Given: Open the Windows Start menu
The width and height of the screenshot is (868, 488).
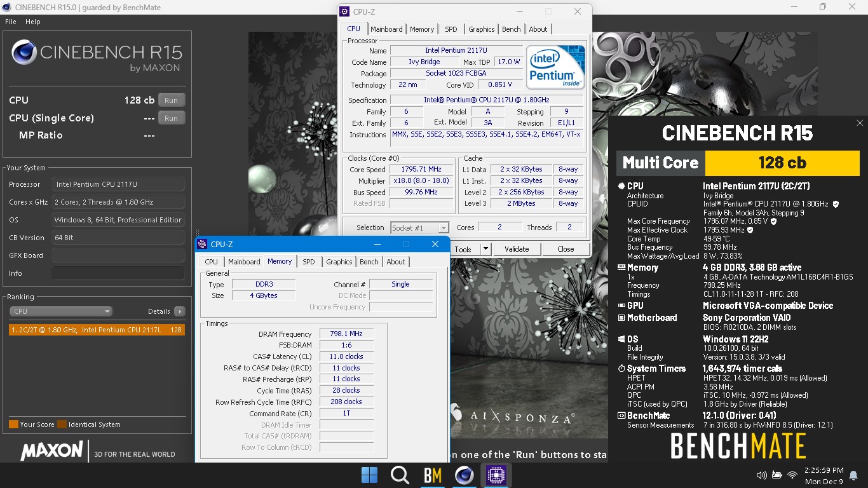Looking at the screenshot, I should 369,475.
